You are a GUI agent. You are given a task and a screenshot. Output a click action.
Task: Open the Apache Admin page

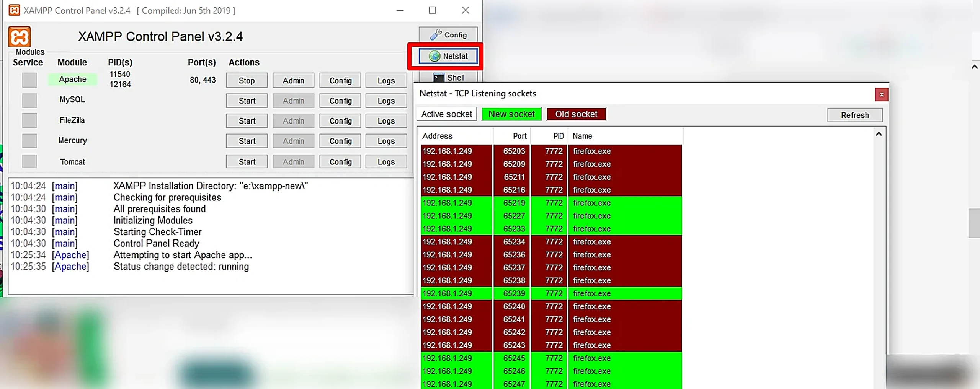pos(293,80)
